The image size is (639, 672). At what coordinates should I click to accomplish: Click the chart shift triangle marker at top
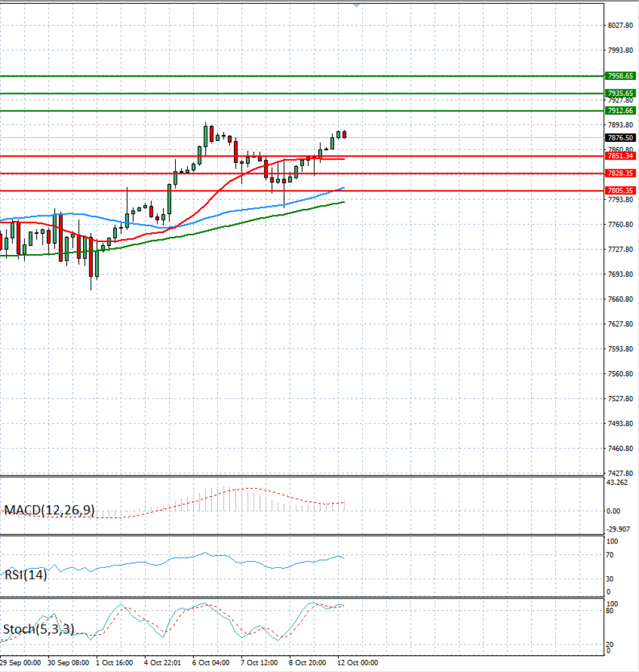(x=357, y=5)
